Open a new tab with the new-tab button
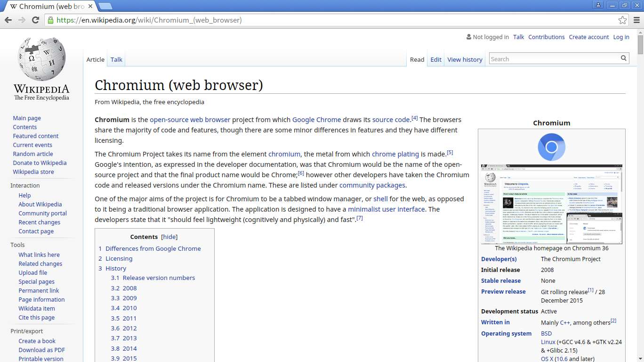 105,6
